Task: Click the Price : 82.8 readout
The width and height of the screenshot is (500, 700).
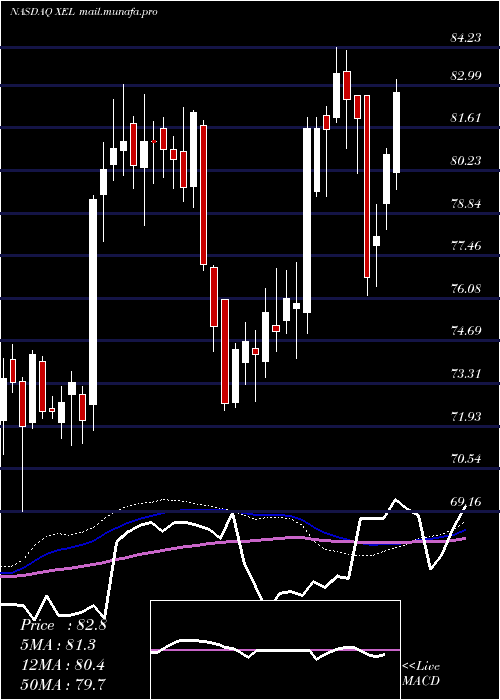Action: pos(63,625)
